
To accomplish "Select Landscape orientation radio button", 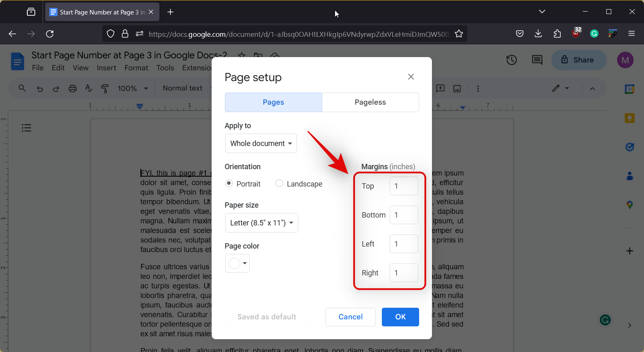I will click(280, 183).
